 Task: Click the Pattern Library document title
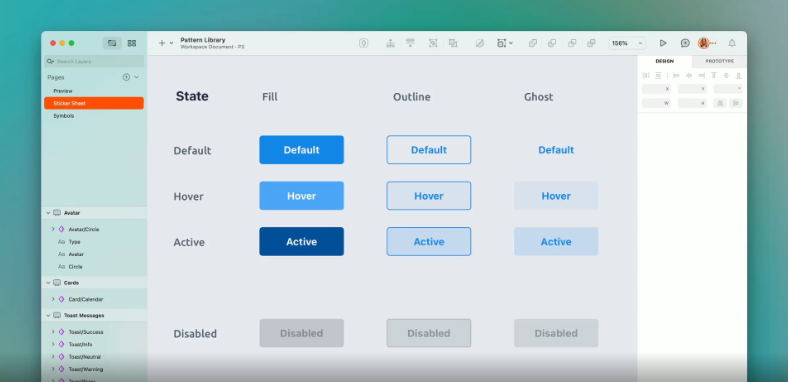pyautogui.click(x=203, y=40)
